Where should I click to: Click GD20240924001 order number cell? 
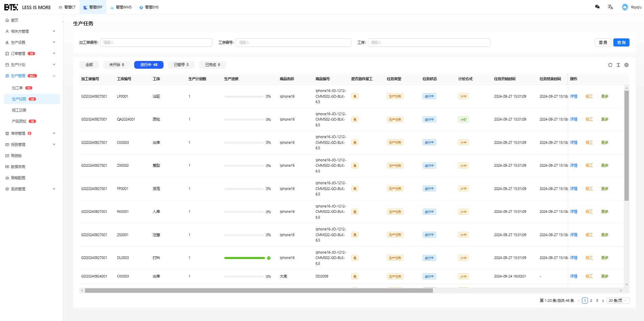(x=94, y=276)
